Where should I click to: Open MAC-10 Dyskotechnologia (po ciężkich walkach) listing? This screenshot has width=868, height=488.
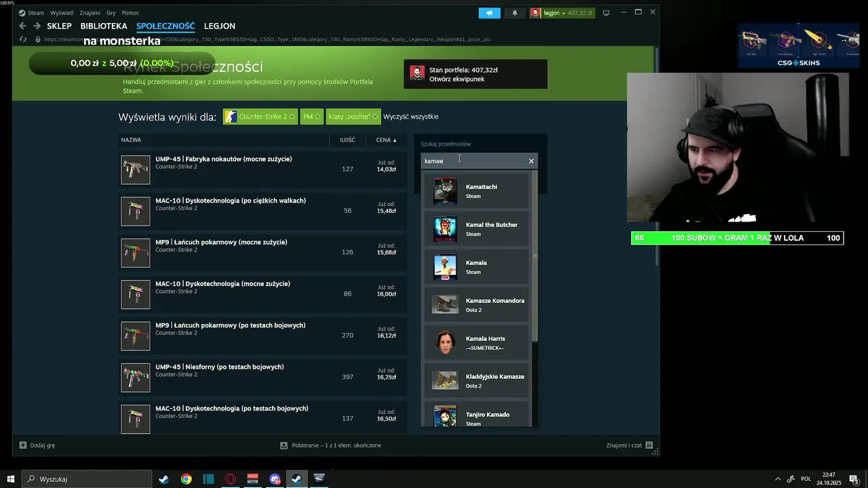pos(264,211)
